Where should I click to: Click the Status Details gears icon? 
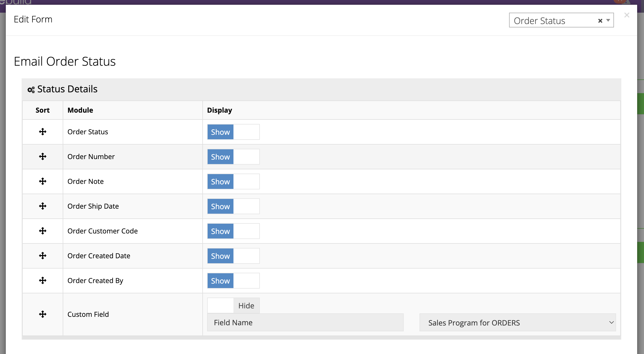coord(31,90)
